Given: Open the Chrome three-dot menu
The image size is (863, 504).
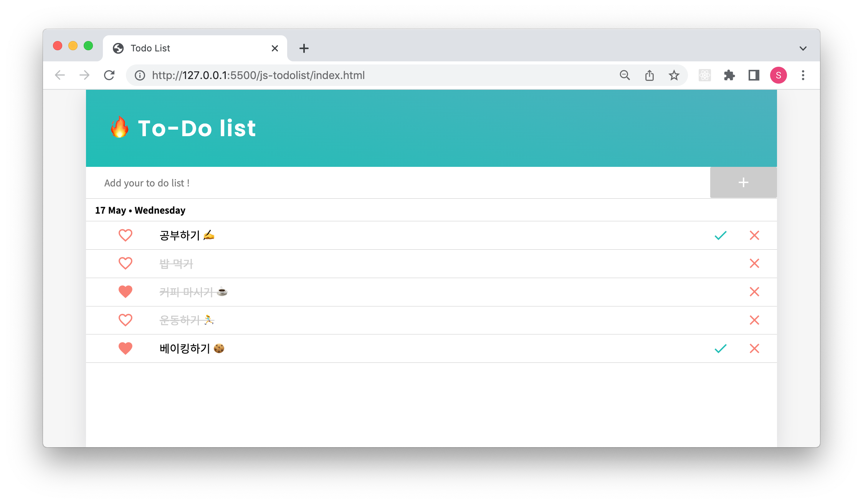Looking at the screenshot, I should tap(803, 75).
